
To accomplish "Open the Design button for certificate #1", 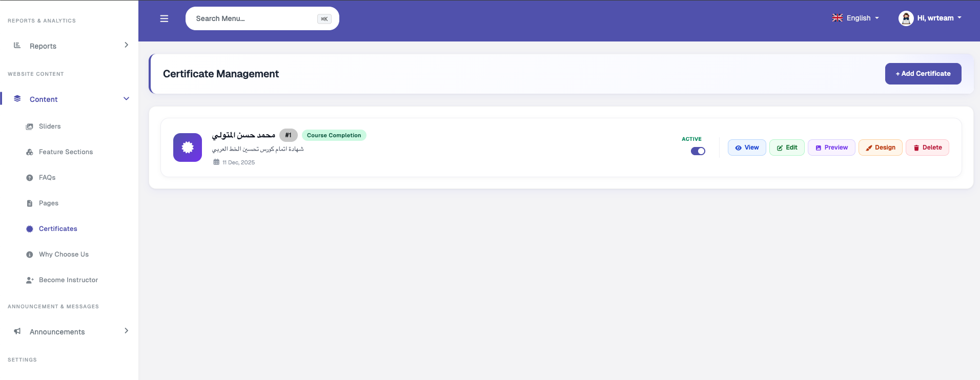I will [x=881, y=147].
